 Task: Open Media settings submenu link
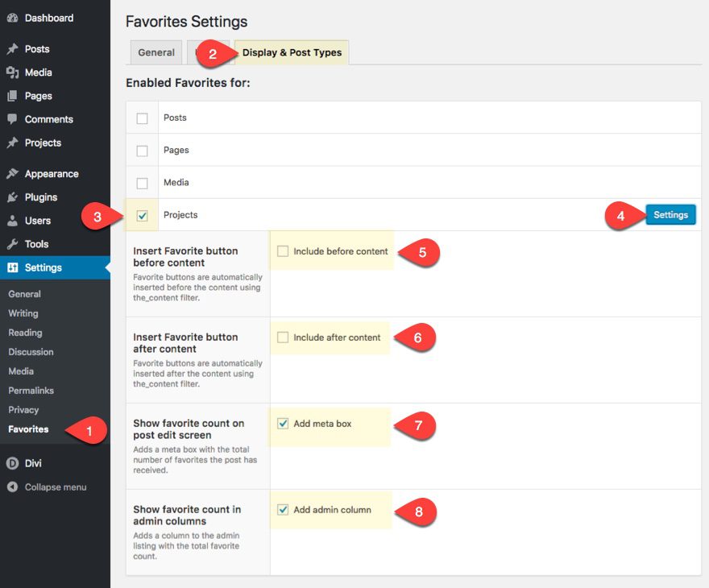(x=21, y=371)
